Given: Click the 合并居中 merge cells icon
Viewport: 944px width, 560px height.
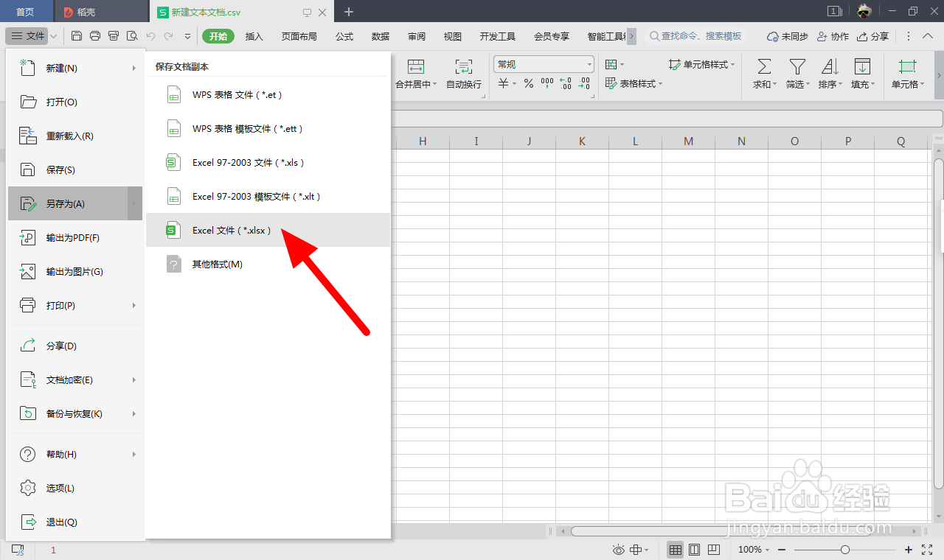Looking at the screenshot, I should pos(416,66).
